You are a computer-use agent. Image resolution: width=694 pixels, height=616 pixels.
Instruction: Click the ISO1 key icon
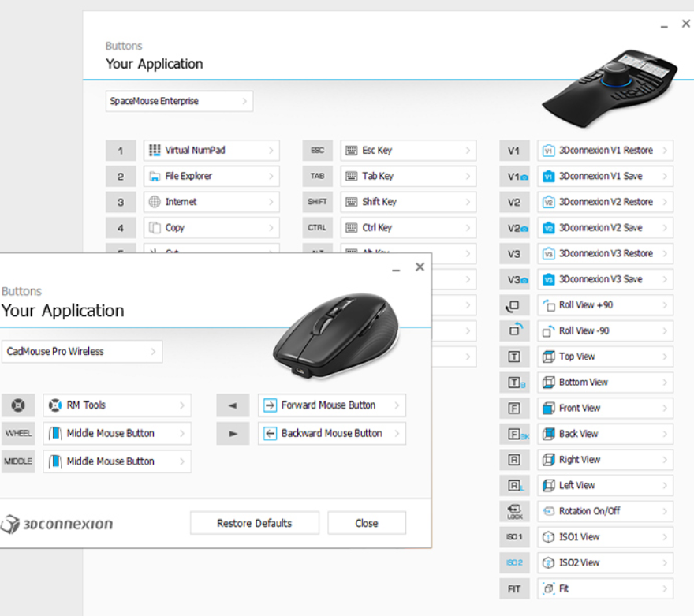coord(515,537)
